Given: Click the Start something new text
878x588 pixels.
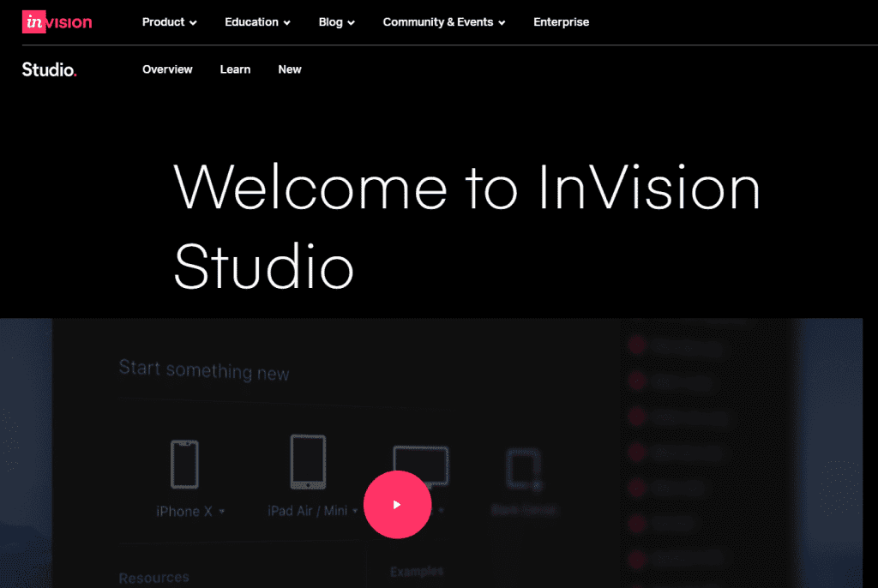Looking at the screenshot, I should [204, 370].
